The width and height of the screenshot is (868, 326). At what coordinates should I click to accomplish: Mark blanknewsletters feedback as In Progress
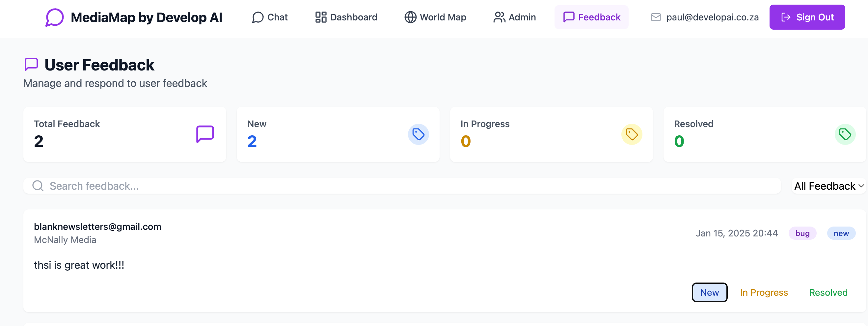(764, 292)
